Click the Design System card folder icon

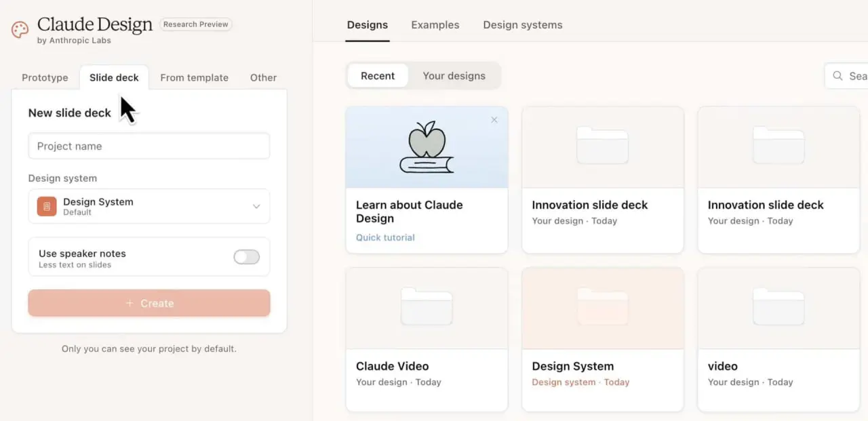(x=602, y=306)
